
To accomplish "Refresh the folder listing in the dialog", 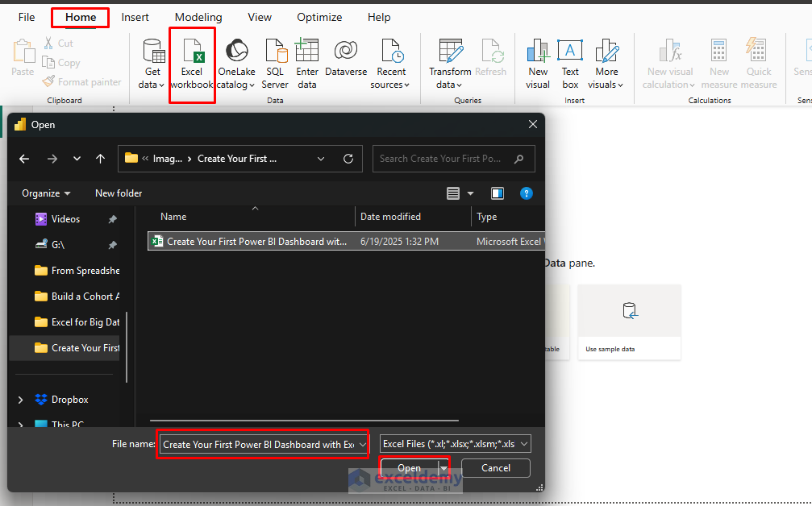I will pyautogui.click(x=348, y=159).
